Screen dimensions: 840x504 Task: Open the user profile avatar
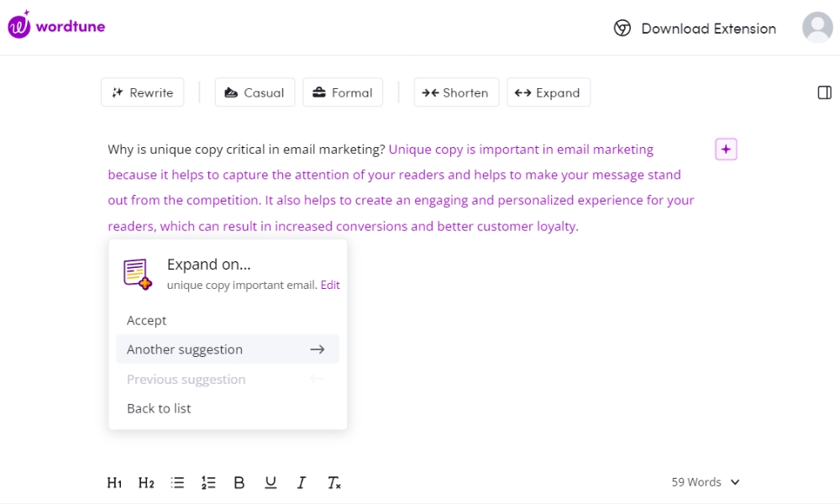817,28
